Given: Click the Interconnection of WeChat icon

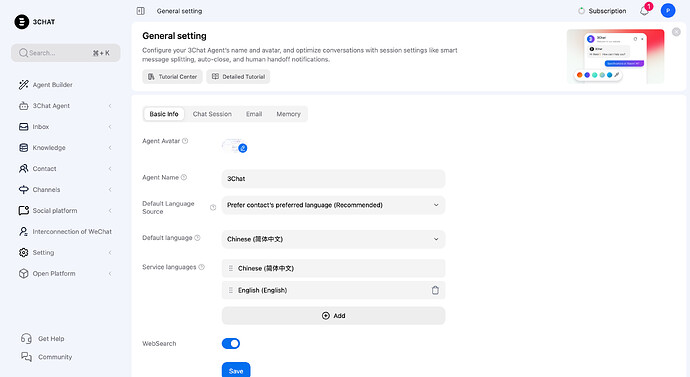Looking at the screenshot, I should point(24,231).
